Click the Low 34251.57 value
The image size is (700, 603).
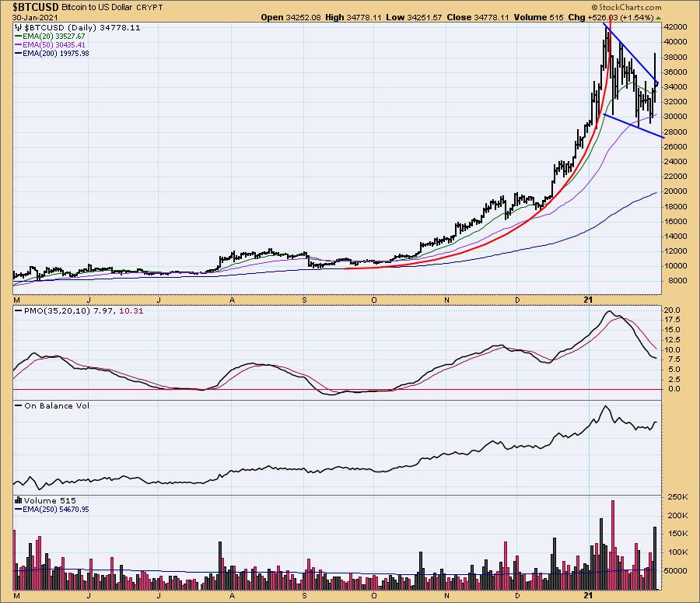(414, 17)
